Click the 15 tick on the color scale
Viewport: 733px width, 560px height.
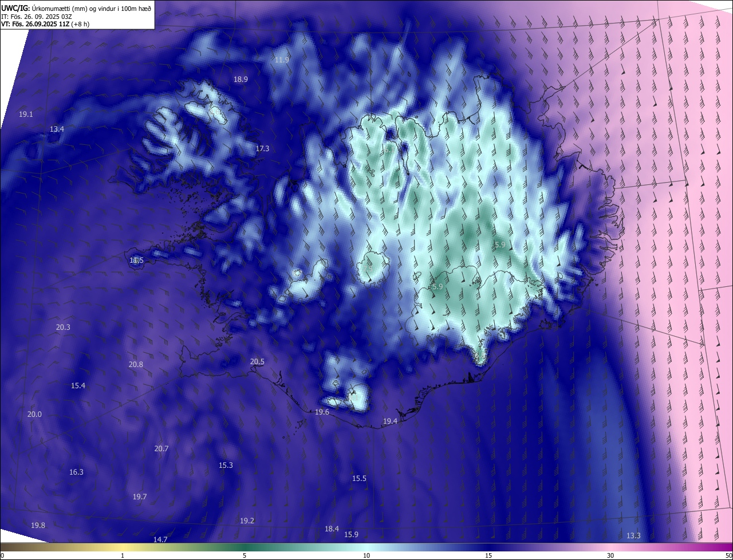(x=488, y=555)
